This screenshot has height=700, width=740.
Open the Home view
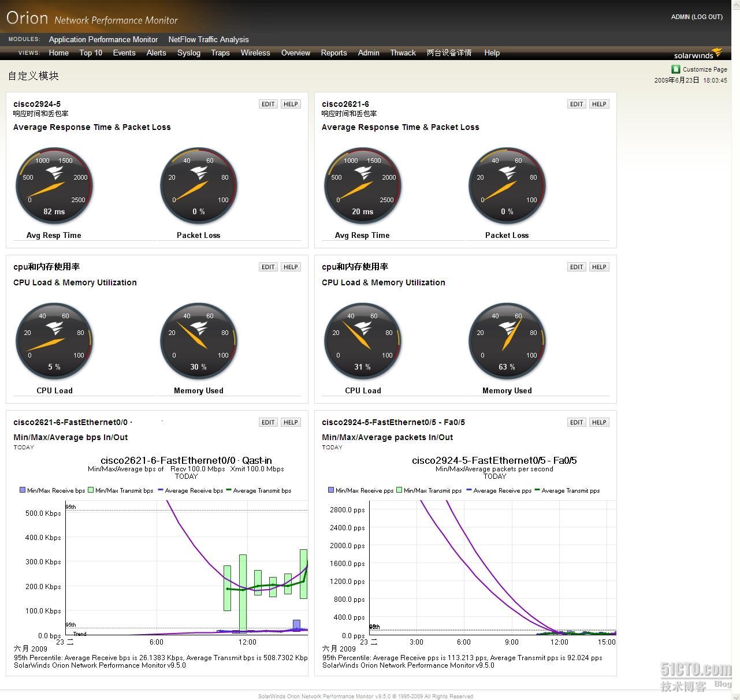[x=59, y=53]
